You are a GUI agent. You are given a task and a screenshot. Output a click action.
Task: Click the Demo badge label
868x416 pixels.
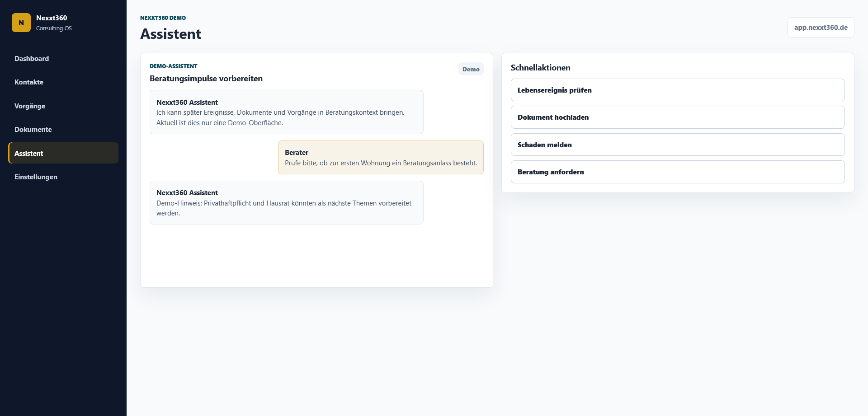(471, 69)
